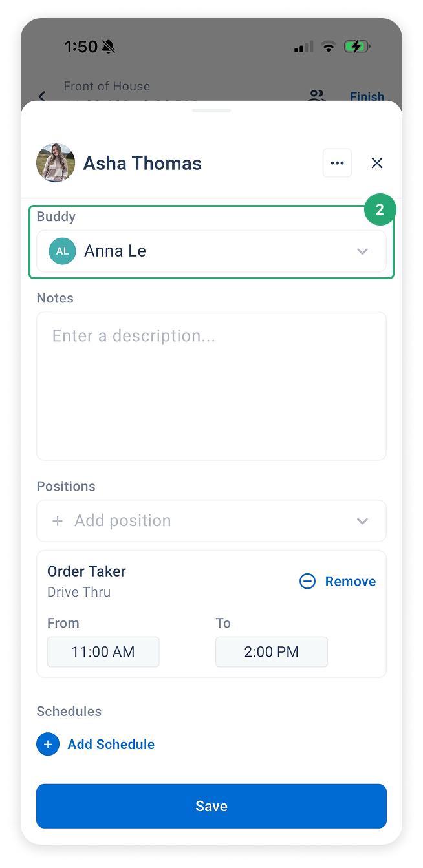Click the Add position chevron arrow
This screenshot has height=868, width=423.
362,520
